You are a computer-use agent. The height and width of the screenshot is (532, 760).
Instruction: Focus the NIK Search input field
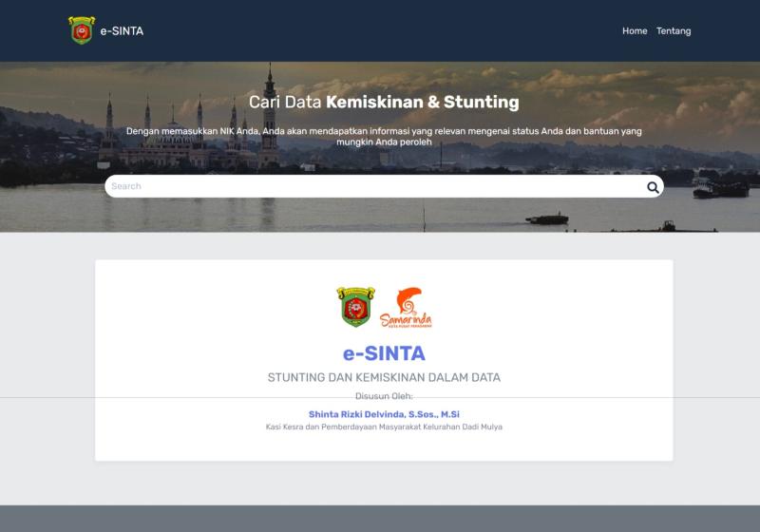(x=384, y=186)
